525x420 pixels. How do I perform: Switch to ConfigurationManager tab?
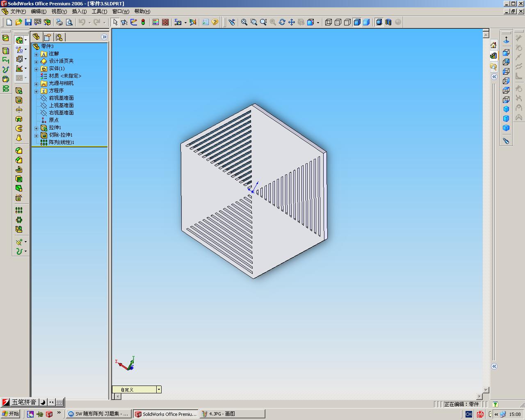point(59,37)
